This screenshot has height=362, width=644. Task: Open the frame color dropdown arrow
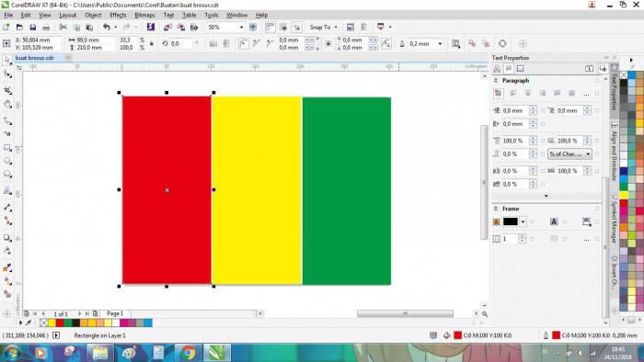click(x=523, y=221)
